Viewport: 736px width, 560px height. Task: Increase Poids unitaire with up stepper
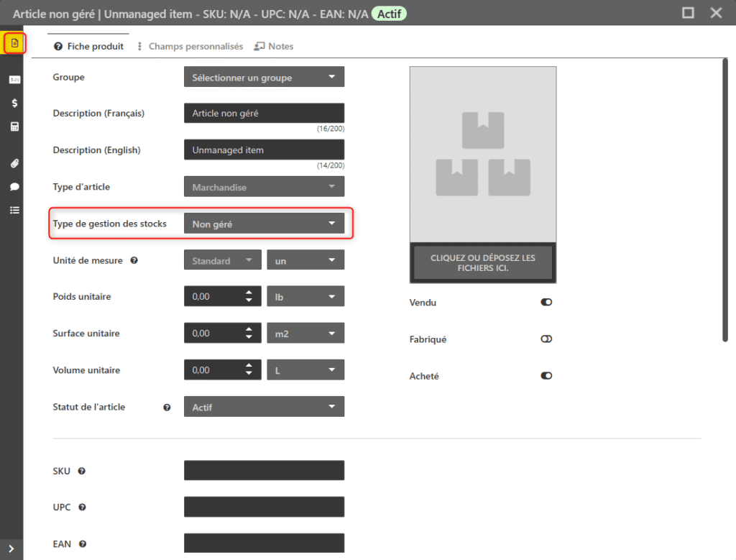(249, 292)
